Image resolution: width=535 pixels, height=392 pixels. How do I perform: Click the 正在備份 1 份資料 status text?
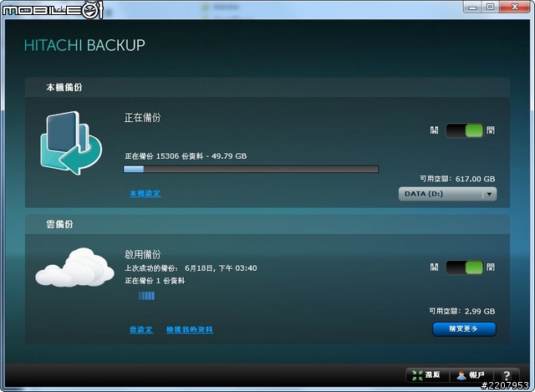(155, 281)
